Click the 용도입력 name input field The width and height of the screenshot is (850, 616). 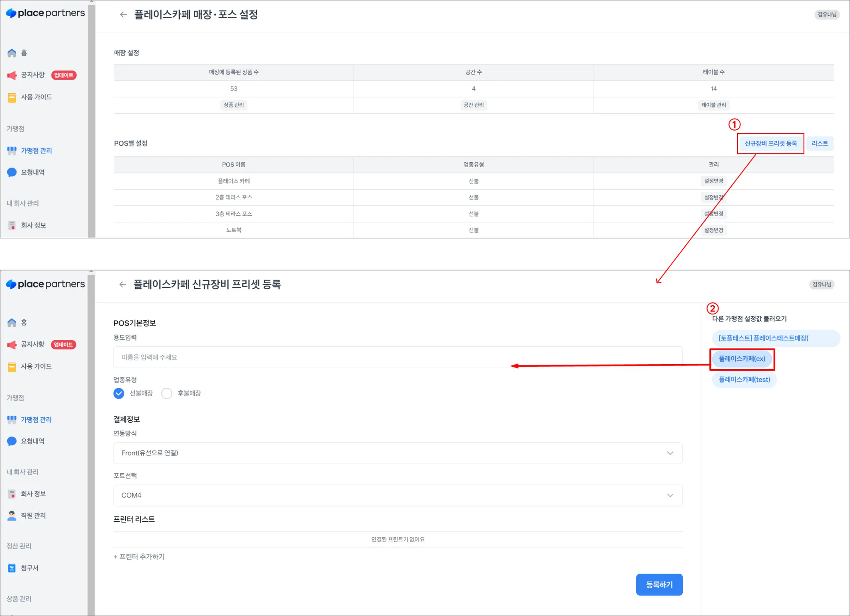398,357
